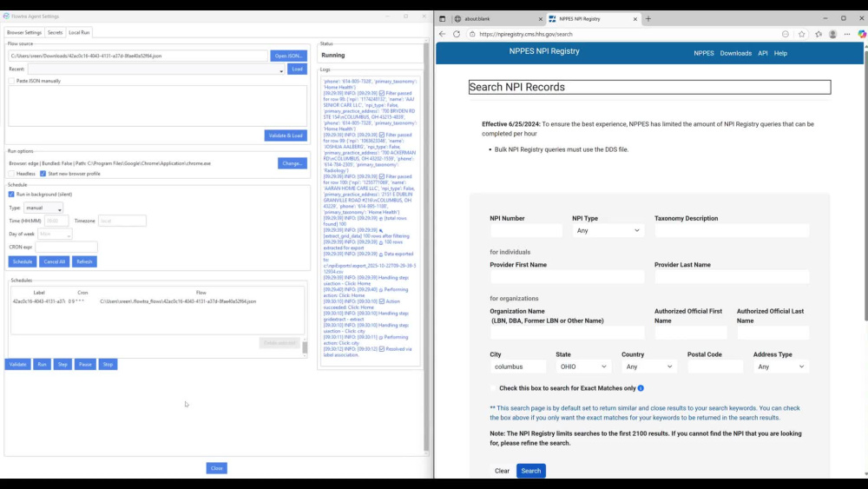Toggle Paste JSON manually checkbox
Viewport: 868px width, 489px height.
11,81
